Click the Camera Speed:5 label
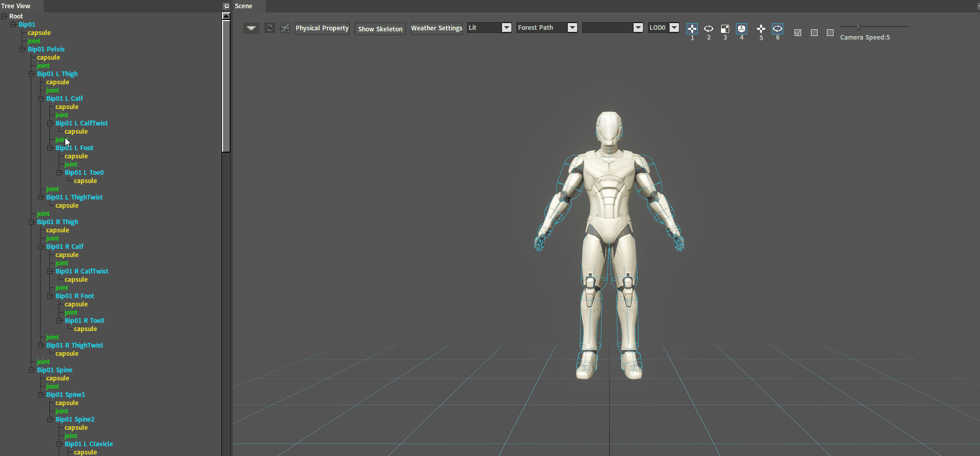The height and width of the screenshot is (456, 980). point(865,38)
